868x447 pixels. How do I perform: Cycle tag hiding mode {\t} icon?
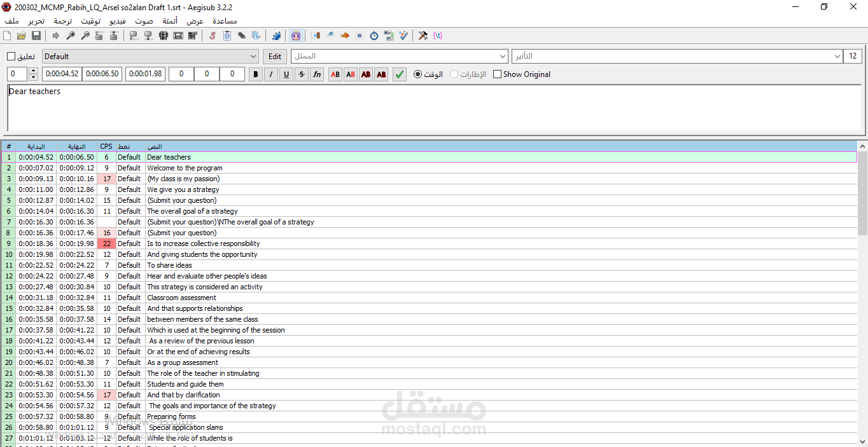pos(438,36)
